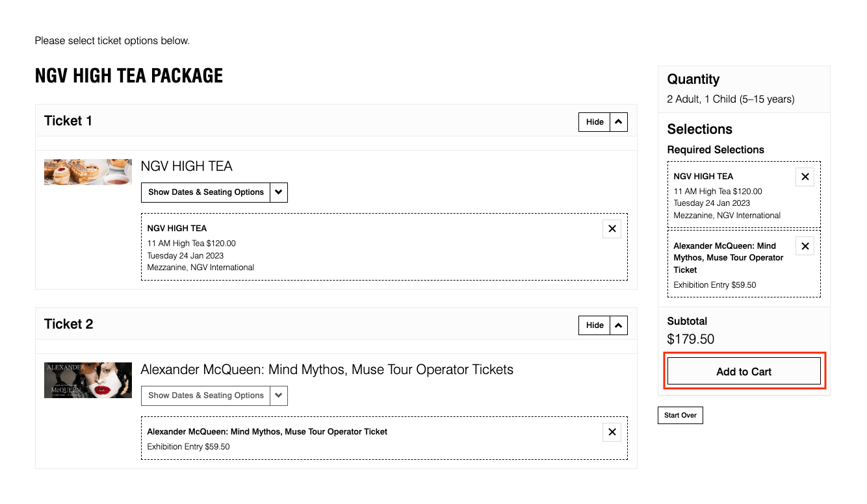Image resolution: width=867 pixels, height=504 pixels.
Task: Click the Hide button for Ticket 2
Action: pos(595,325)
